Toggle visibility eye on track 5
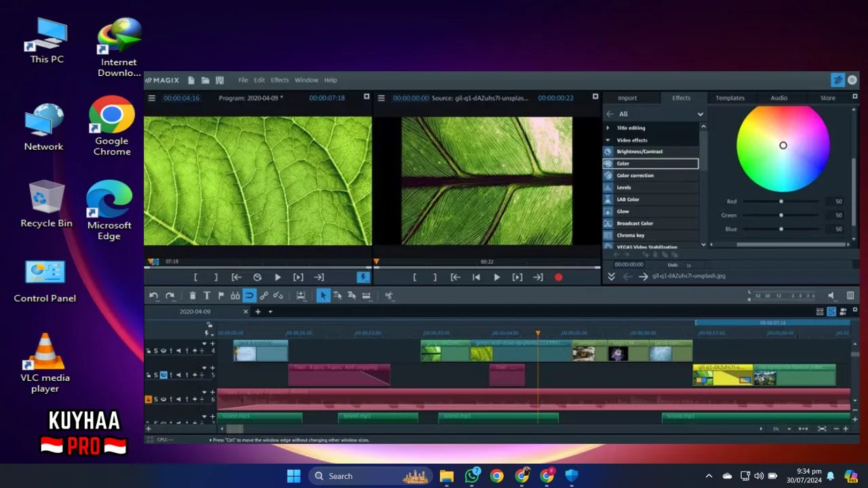 (163, 375)
